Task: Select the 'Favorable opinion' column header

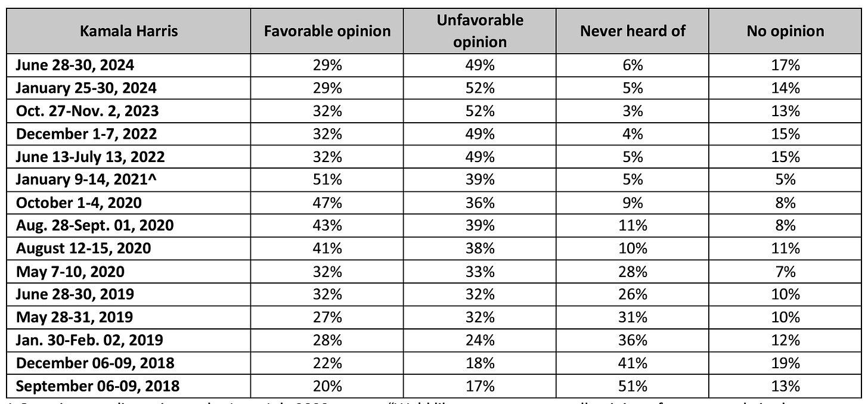Action: pos(327,32)
